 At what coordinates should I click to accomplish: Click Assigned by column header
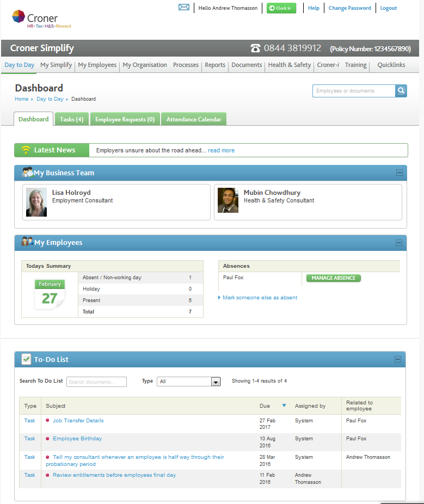pos(310,405)
